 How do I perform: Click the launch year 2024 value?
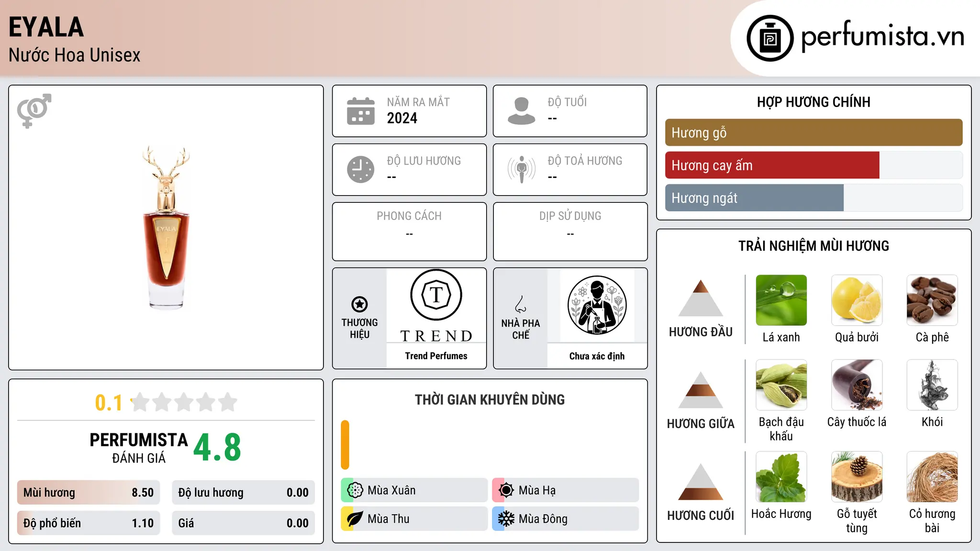[x=402, y=118]
